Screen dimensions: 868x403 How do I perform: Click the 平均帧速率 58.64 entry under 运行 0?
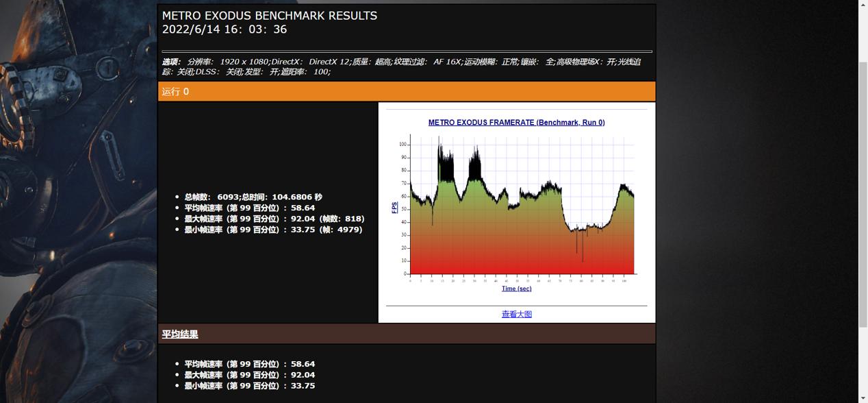click(248, 207)
